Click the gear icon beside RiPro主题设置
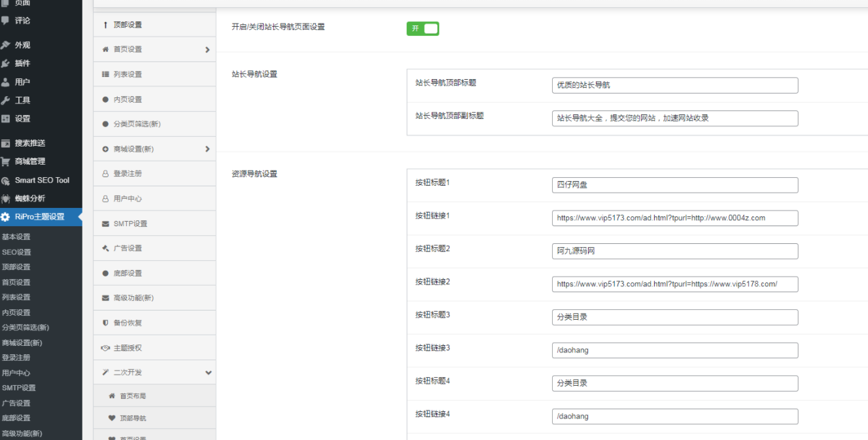 (x=6, y=217)
